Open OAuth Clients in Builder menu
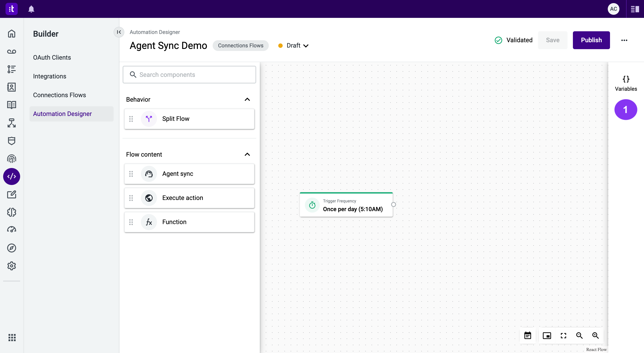 pos(52,57)
